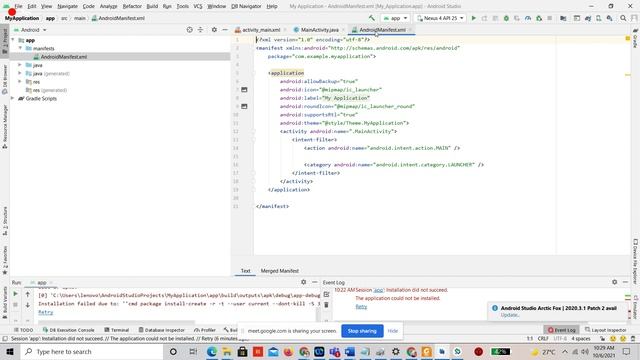Open the SDK Manager toolbar icon
The width and height of the screenshot is (640, 360).
(609, 18)
